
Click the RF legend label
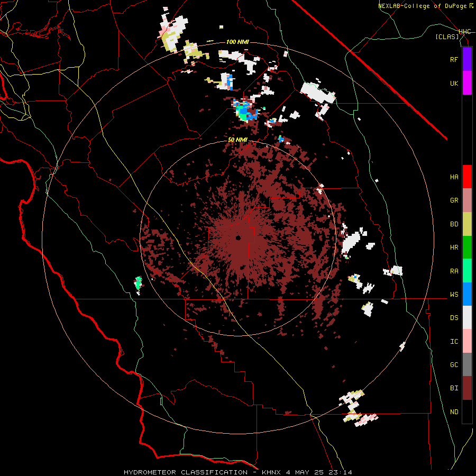[454, 59]
